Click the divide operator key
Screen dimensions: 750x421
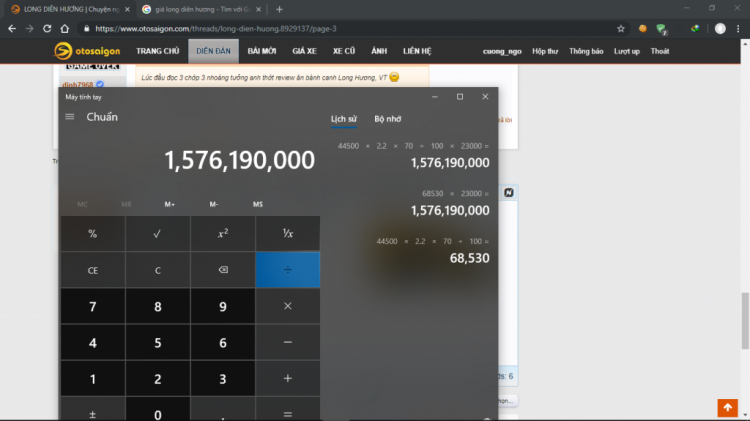[x=288, y=270]
